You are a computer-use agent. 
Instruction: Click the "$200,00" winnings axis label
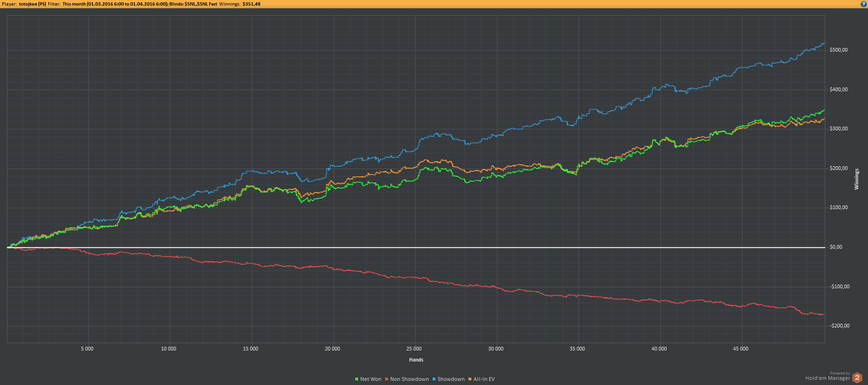tap(839, 168)
